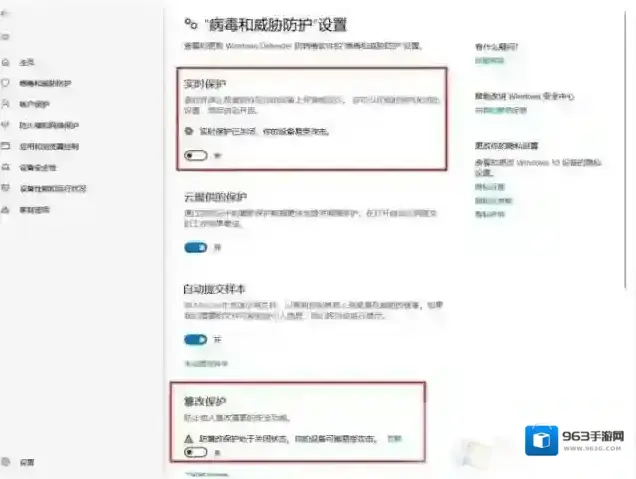Click the 实时保护 section heading

coord(205,84)
